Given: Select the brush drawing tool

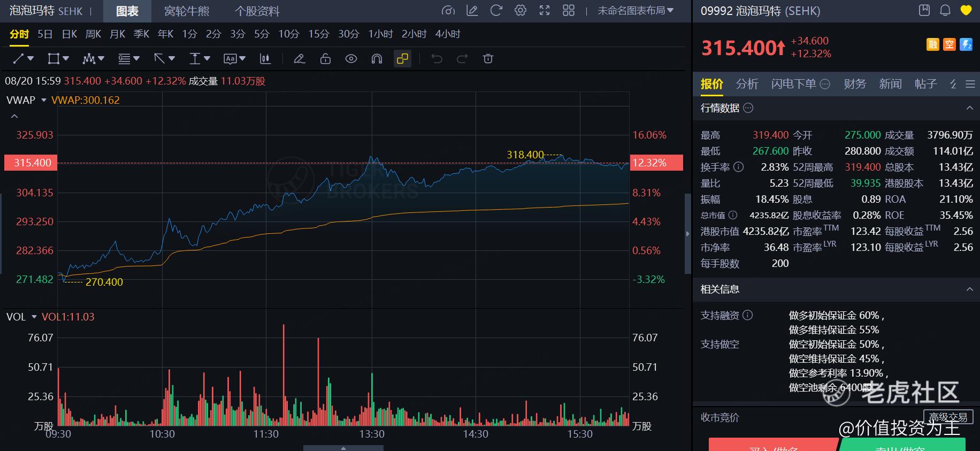Looking at the screenshot, I should [300, 59].
